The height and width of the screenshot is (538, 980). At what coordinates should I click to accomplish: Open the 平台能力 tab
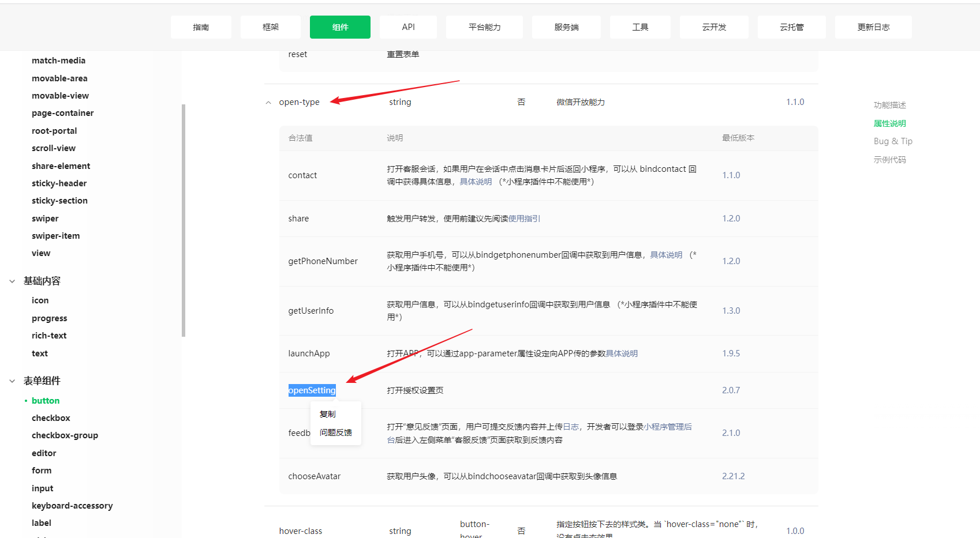point(484,27)
